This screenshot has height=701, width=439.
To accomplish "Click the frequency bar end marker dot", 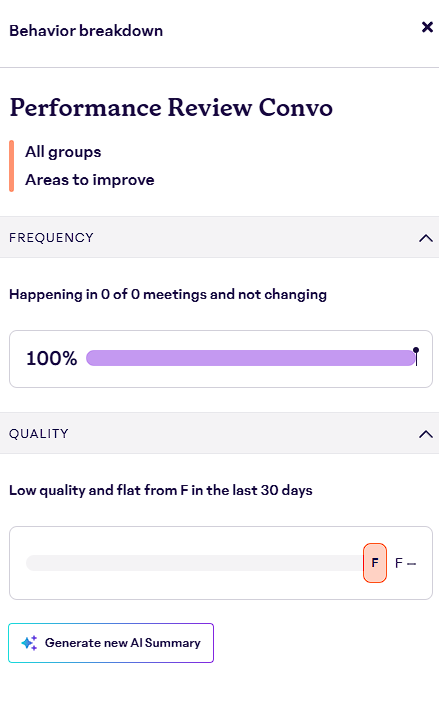I will click(416, 350).
